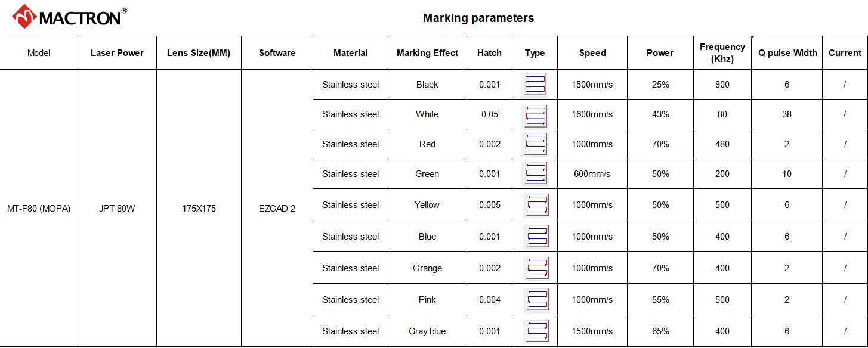The height and width of the screenshot is (348, 868).
Task: Click the Mactron logo
Action: [x=70, y=16]
